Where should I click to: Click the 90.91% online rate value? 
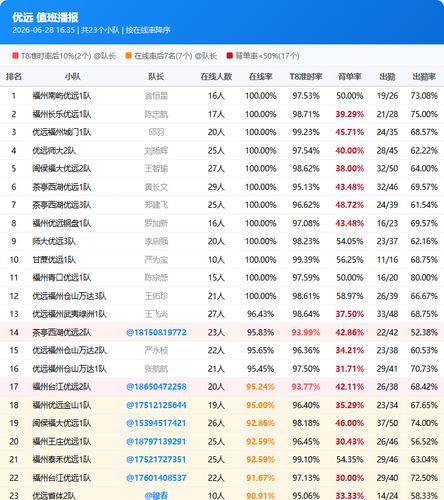(x=260, y=496)
